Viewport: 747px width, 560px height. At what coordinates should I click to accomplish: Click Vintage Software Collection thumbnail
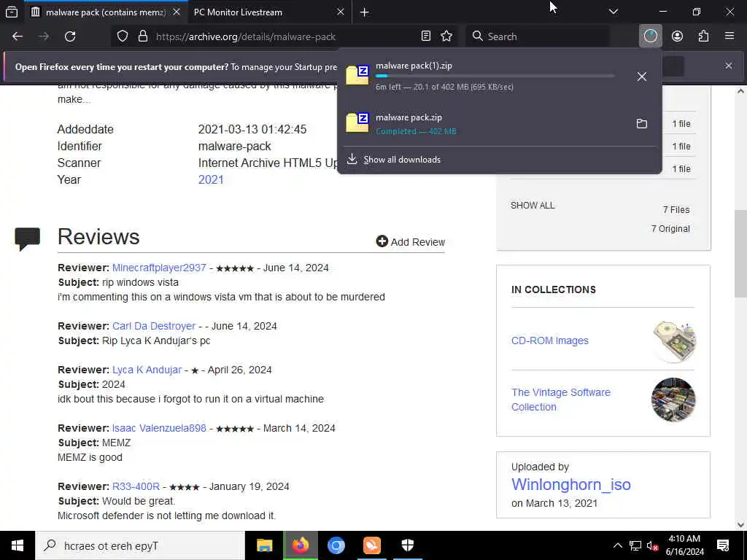tap(673, 400)
